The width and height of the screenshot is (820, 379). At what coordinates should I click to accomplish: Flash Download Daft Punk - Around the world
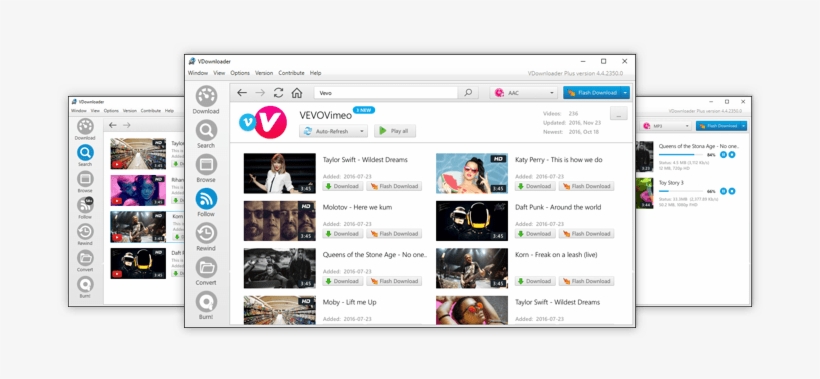point(586,234)
